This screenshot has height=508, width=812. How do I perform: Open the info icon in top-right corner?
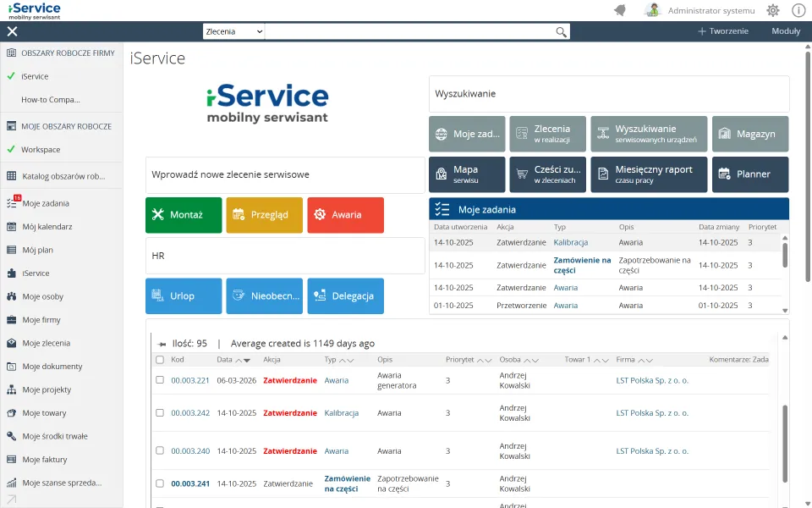(x=798, y=10)
